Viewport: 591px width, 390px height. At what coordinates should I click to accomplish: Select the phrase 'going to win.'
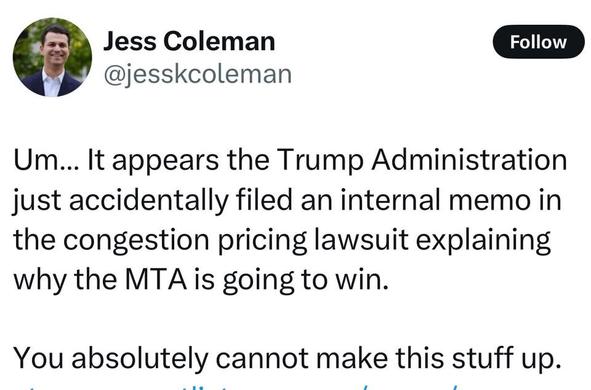[305, 280]
